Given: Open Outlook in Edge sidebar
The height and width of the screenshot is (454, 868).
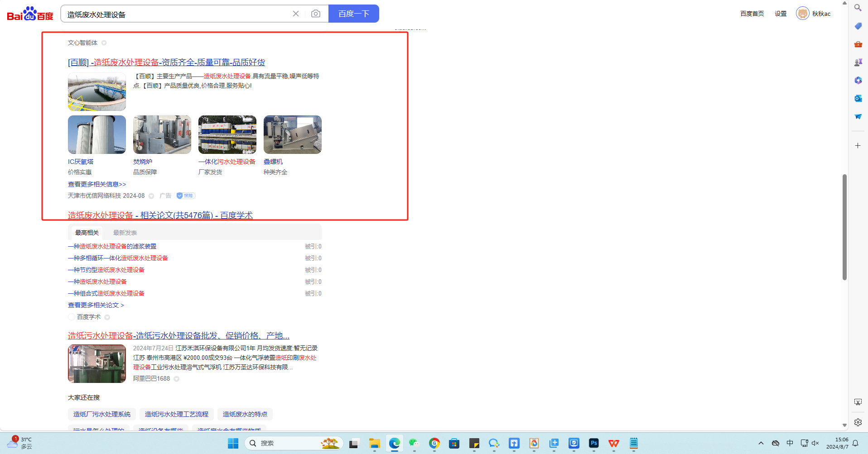Looking at the screenshot, I should click(x=858, y=98).
